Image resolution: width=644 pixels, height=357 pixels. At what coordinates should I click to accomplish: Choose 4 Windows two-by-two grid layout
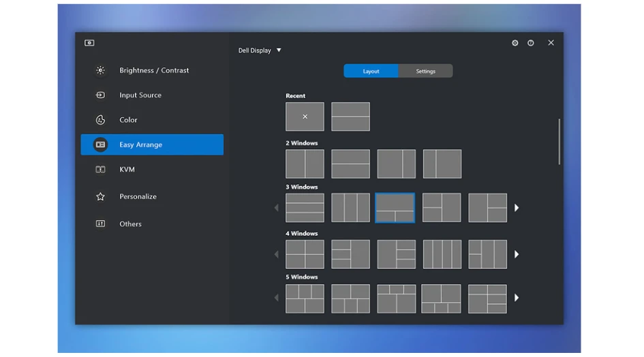click(x=305, y=254)
